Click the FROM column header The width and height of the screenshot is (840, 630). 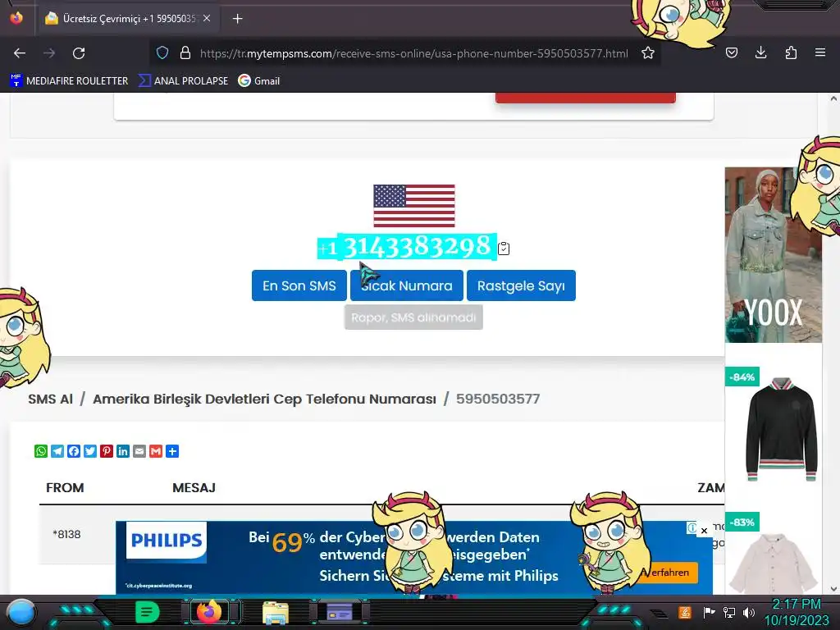(65, 487)
